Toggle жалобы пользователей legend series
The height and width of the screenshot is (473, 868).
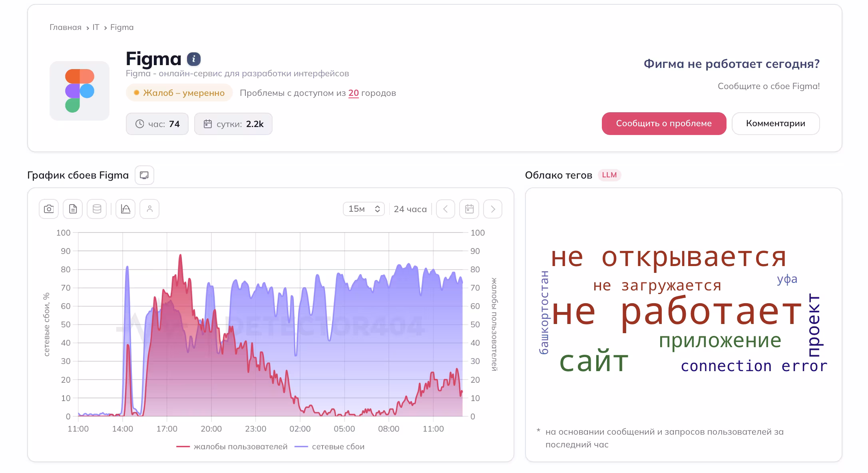[x=232, y=447]
